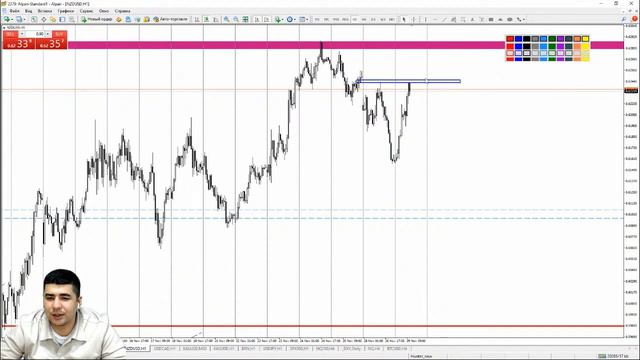Open the Templates toolbar icon
Viewport: 640px width, 360px height.
(302, 19)
